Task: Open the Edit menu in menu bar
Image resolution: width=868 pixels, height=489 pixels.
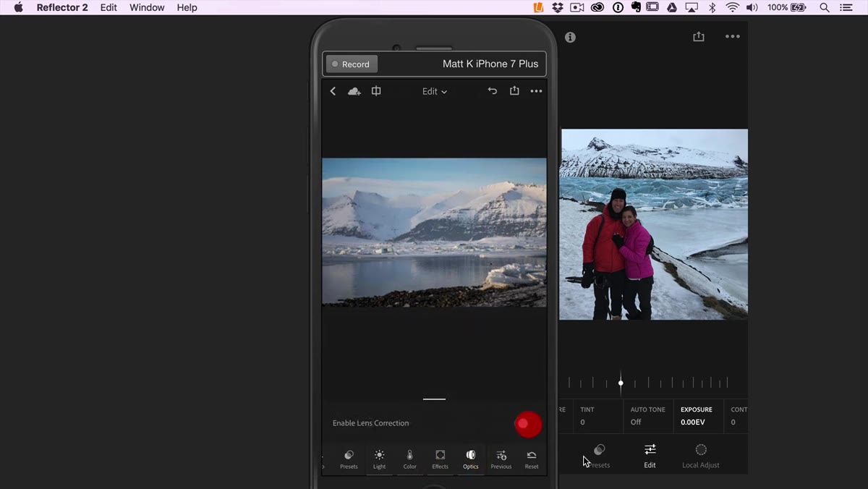Action: (x=109, y=7)
